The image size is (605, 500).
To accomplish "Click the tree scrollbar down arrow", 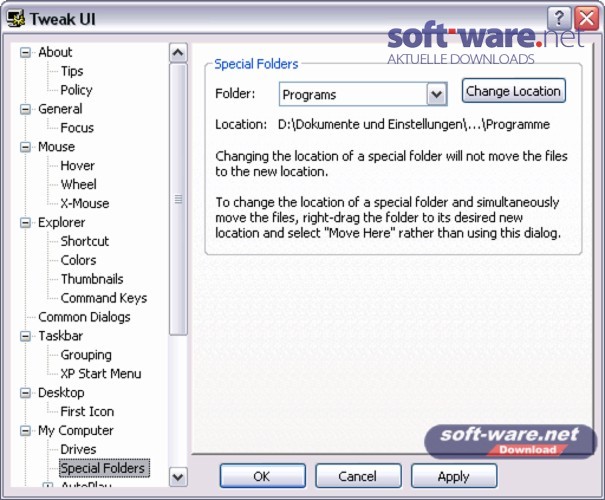I will click(178, 477).
